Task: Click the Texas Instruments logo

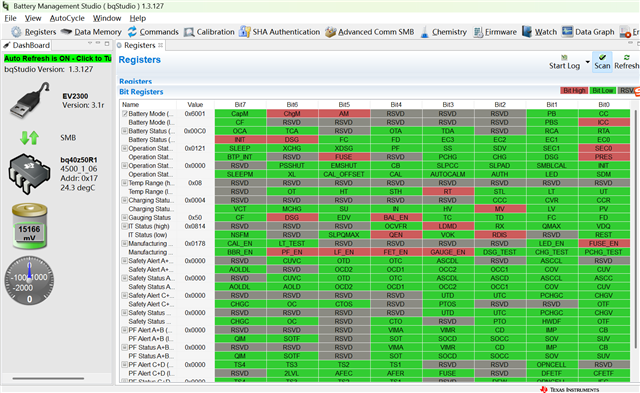Action: 570,389
